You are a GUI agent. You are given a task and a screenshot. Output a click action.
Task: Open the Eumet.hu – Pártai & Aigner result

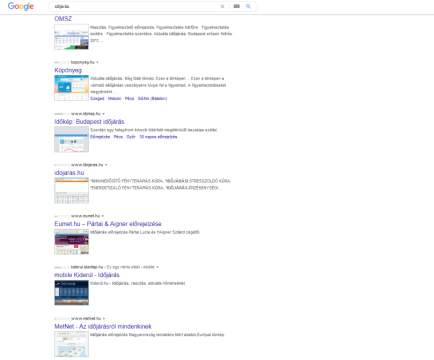(108, 224)
